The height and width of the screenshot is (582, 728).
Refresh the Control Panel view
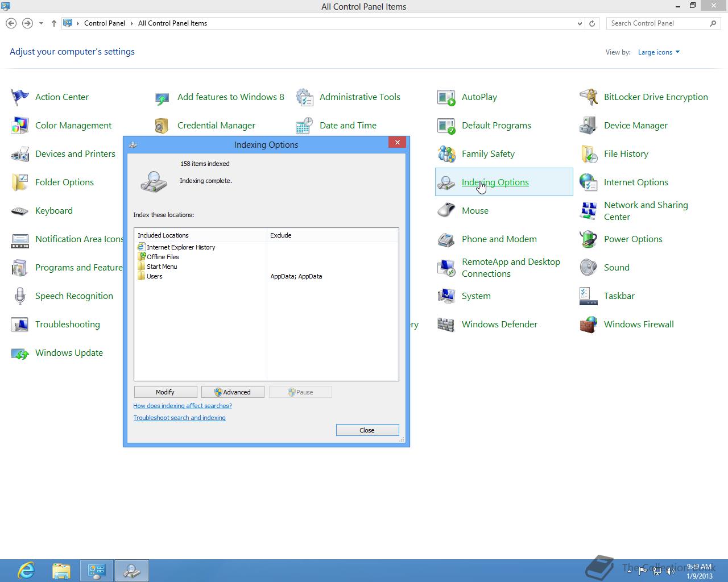592,23
